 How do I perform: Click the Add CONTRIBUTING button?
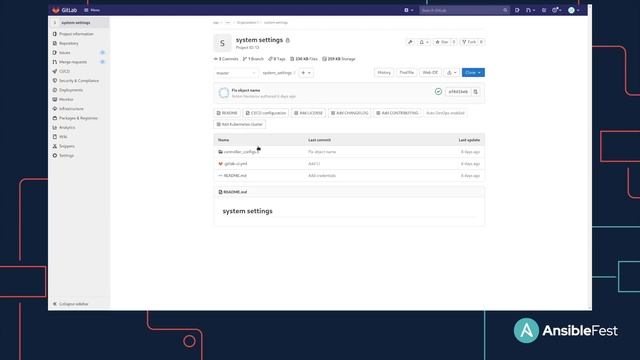pyautogui.click(x=397, y=113)
